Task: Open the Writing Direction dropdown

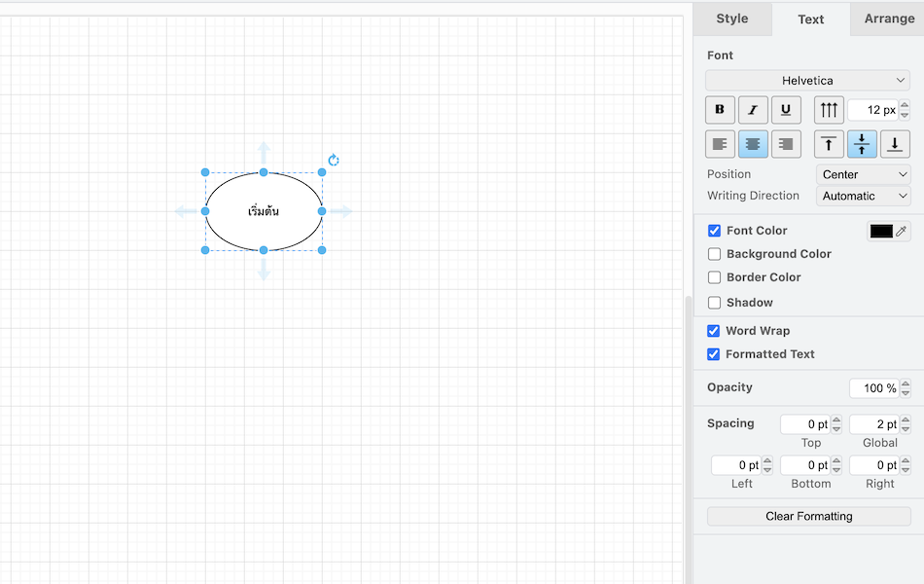Action: click(x=864, y=196)
